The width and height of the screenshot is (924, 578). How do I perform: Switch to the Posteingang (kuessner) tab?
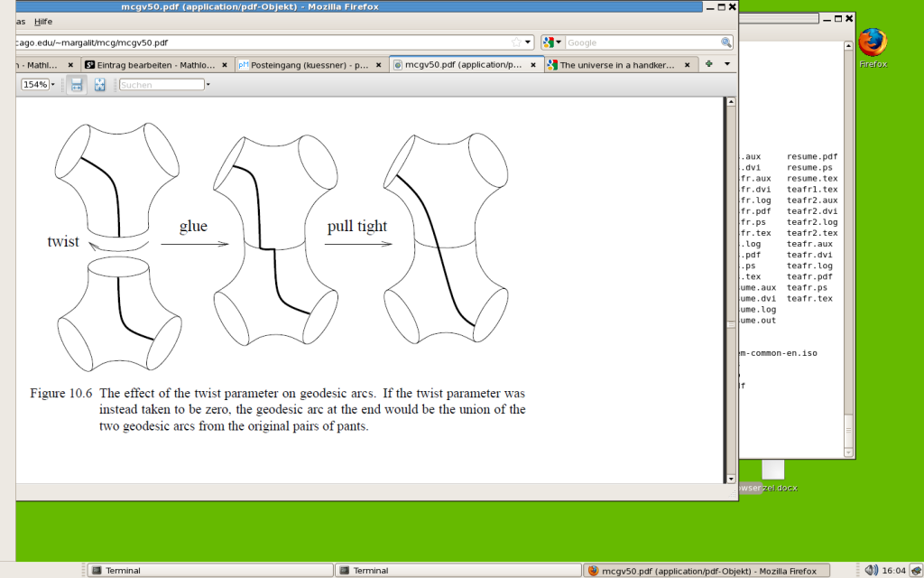click(311, 65)
